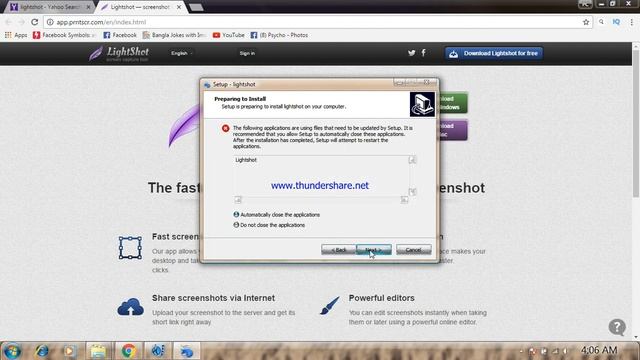Select Lightshot entry in the applications list
640x360 pixels.
246,160
